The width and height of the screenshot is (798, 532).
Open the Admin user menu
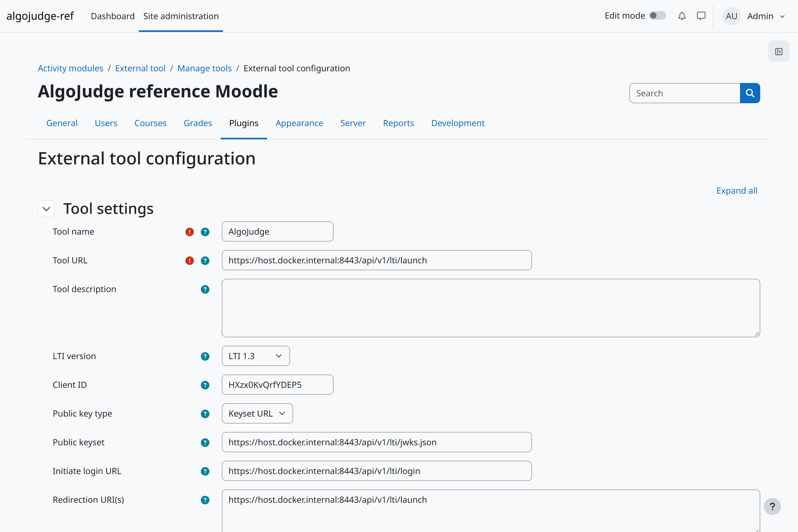click(766, 16)
